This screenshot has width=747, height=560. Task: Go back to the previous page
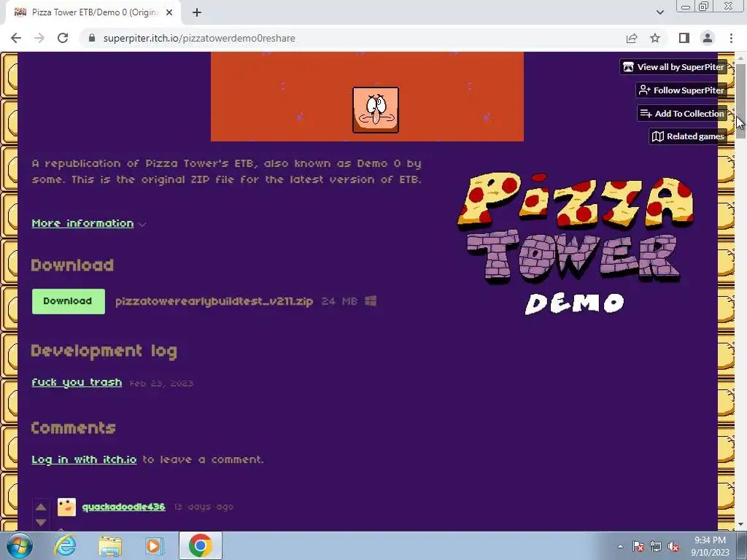[x=16, y=38]
